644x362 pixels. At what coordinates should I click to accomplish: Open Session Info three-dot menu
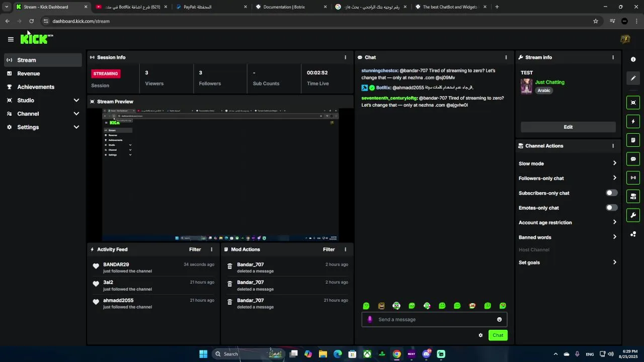[x=345, y=57]
